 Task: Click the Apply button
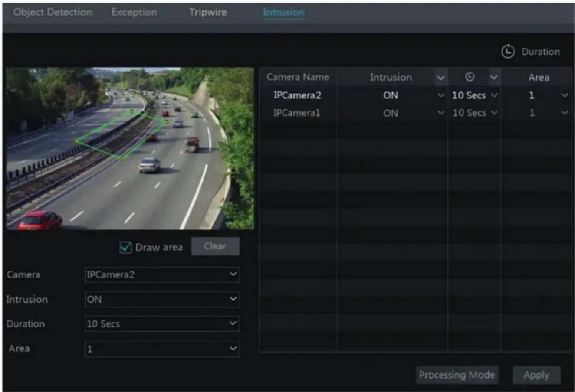pos(536,375)
